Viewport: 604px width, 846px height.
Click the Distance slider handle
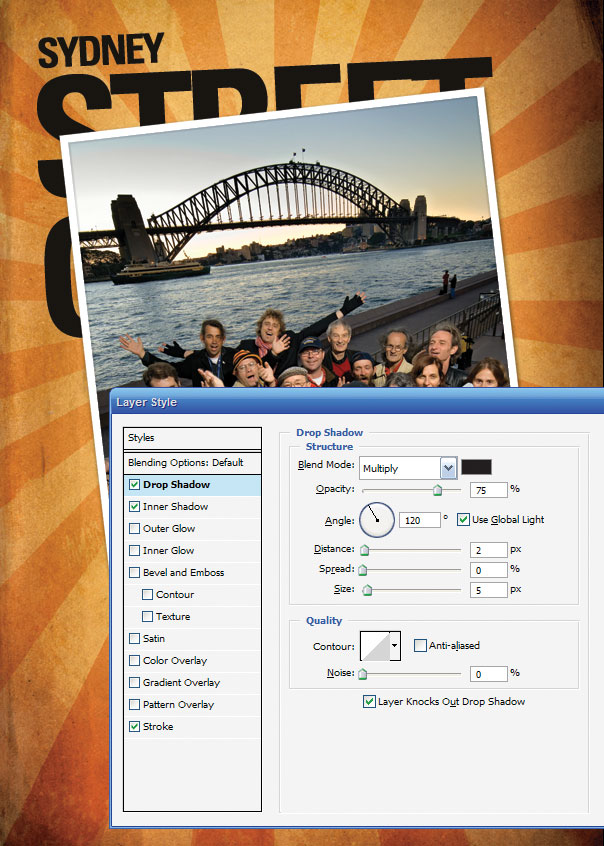(x=365, y=550)
